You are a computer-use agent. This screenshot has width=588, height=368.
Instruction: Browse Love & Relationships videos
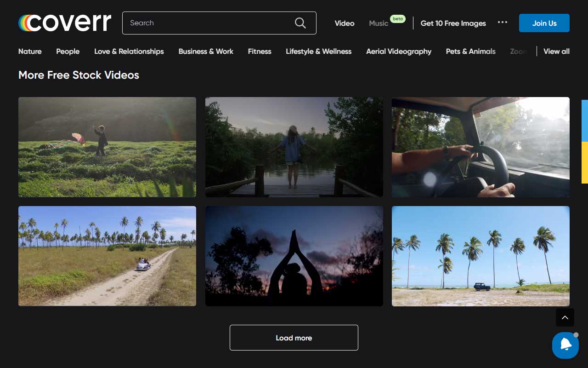pos(129,51)
